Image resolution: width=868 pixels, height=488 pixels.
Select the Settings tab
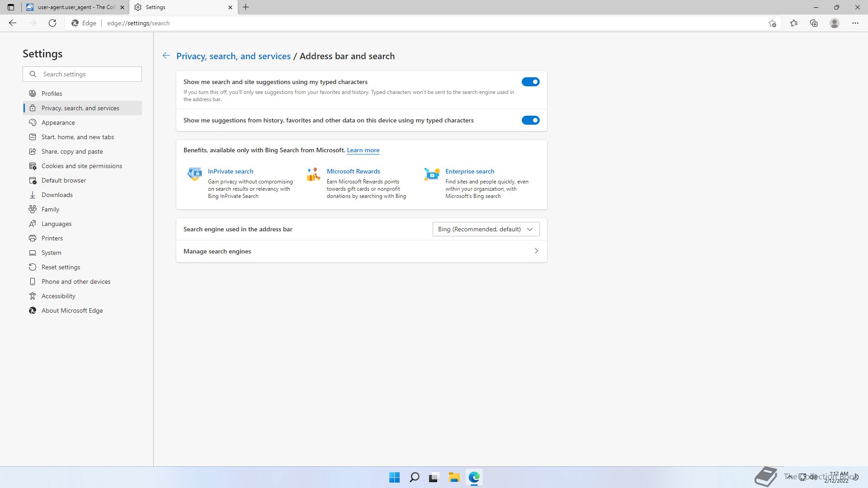(183, 7)
